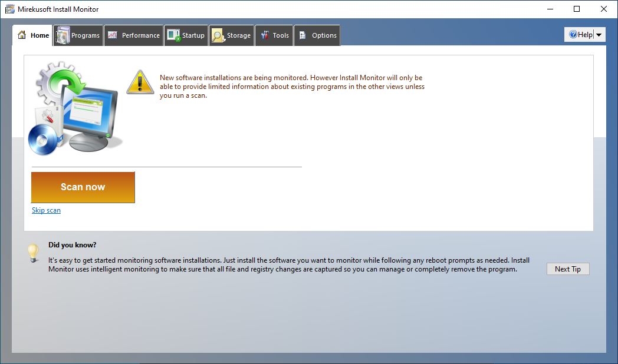Minimize the Install Monitor window
The image size is (618, 364).
550,9
